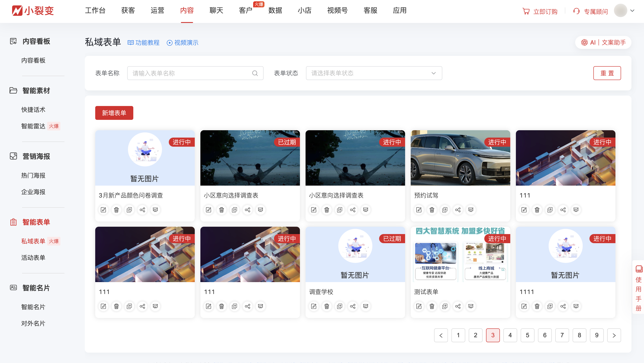Click search magnifier in 表单名称 field
This screenshot has height=363, width=644.
pyautogui.click(x=255, y=73)
